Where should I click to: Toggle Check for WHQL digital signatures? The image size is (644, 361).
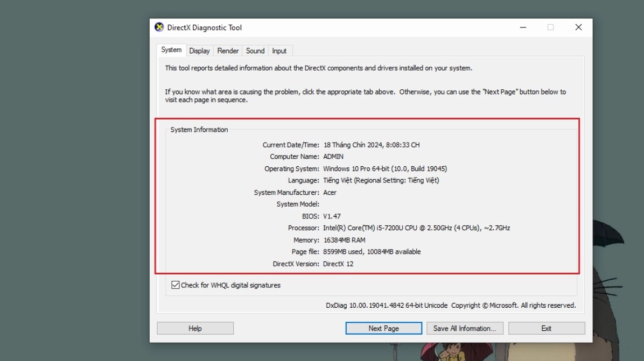click(x=174, y=285)
